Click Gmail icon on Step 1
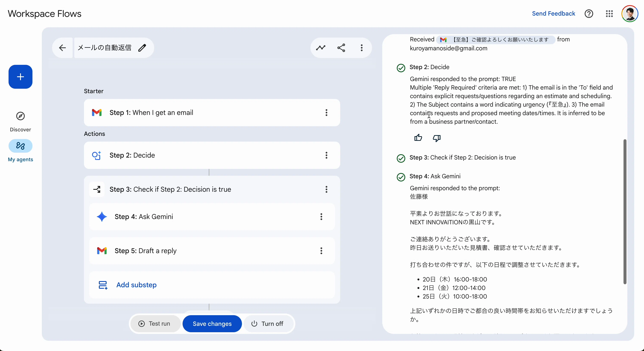 tap(97, 113)
